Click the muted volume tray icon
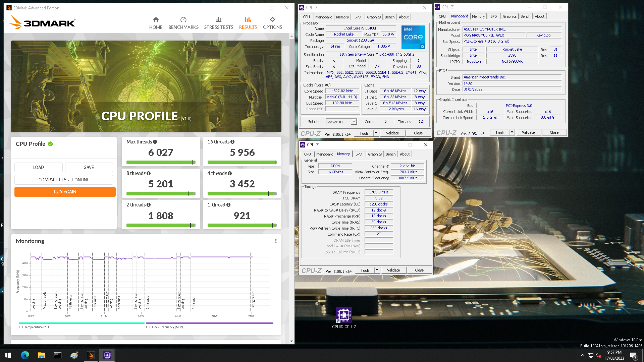Viewport: 644px width, 362px height. click(598, 355)
